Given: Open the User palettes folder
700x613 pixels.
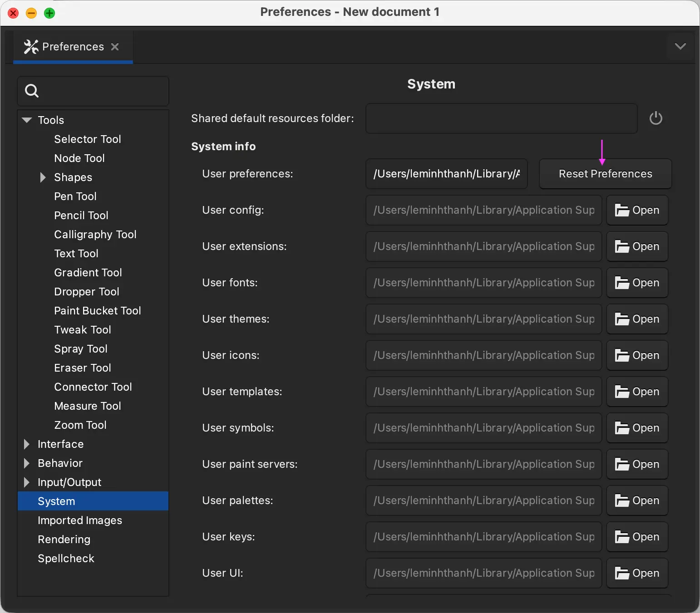Looking at the screenshot, I should tap(637, 500).
